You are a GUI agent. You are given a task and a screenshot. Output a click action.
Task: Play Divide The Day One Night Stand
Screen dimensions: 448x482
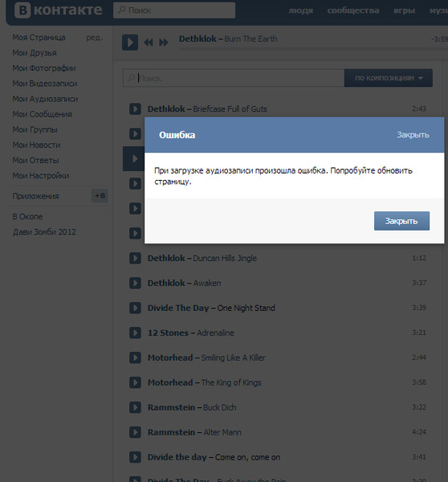coord(135,308)
